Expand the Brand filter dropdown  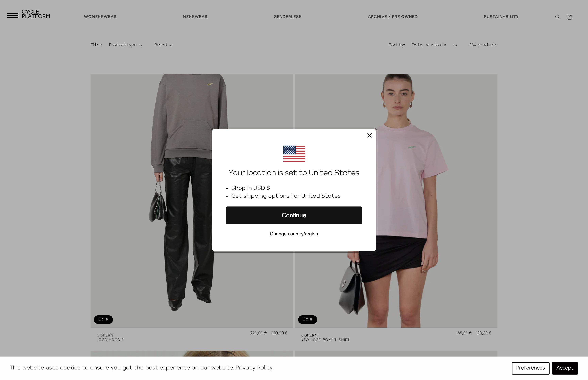[x=163, y=45]
